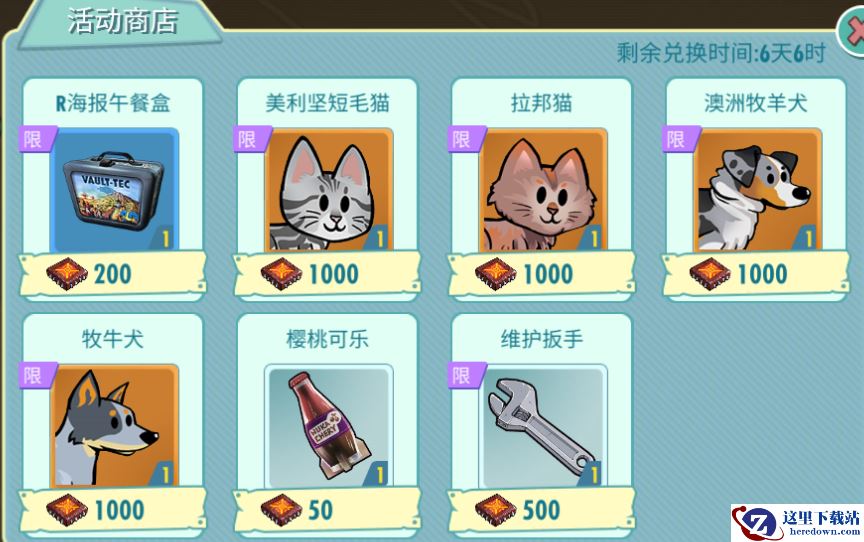The image size is (864, 542).
Task: Exchange 澳洲牧羊犬 using its 1000 price banner
Action: click(756, 274)
